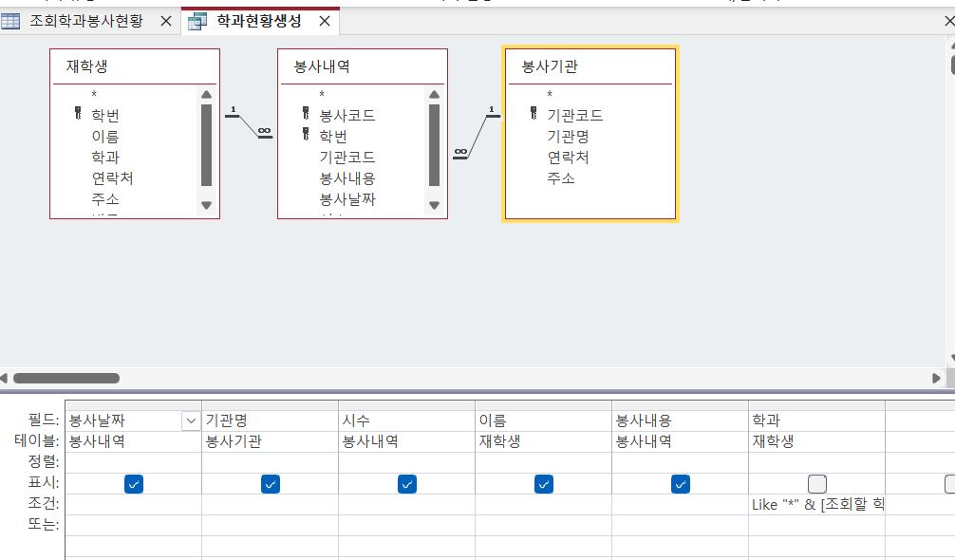Click the 테이블 cell showing 봉사기관
This screenshot has width=955, height=560.
(x=270, y=441)
